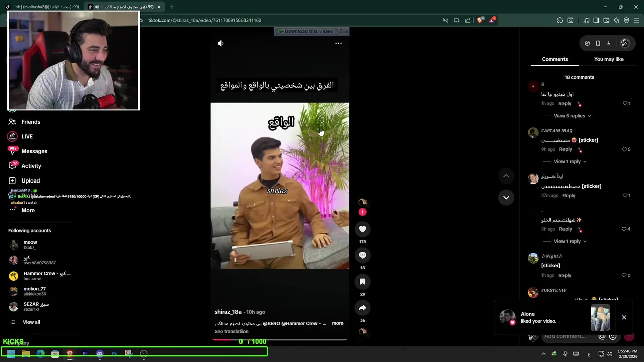This screenshot has width=644, height=362.
Task: Mention a user with the @ icon
Action: point(602,336)
